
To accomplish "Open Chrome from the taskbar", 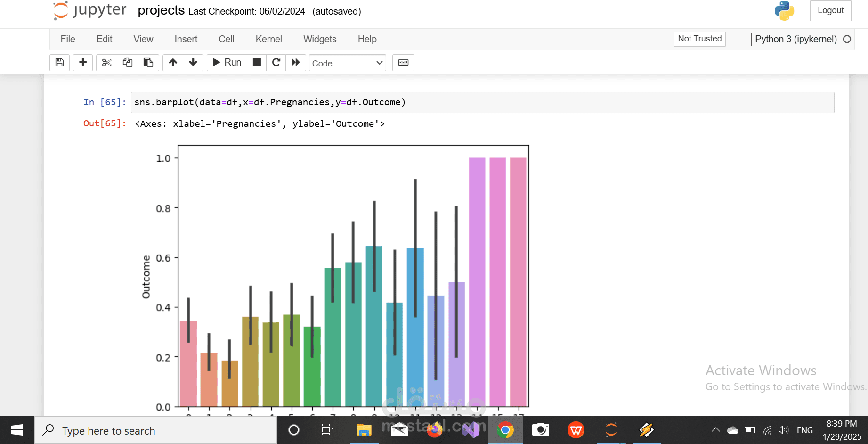I will coord(505,429).
